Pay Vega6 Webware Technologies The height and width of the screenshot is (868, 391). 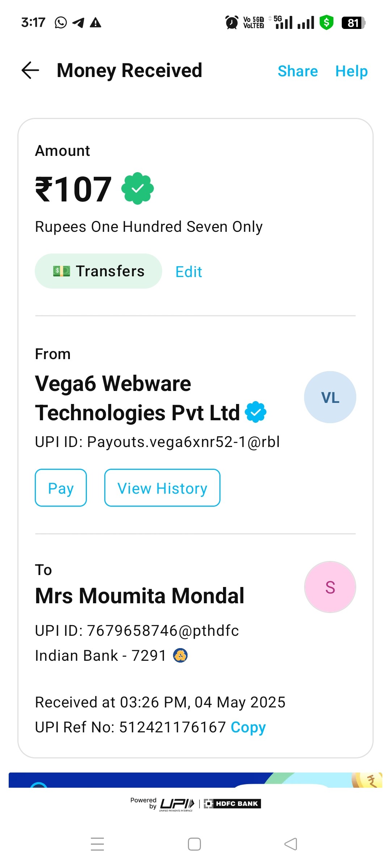61,488
